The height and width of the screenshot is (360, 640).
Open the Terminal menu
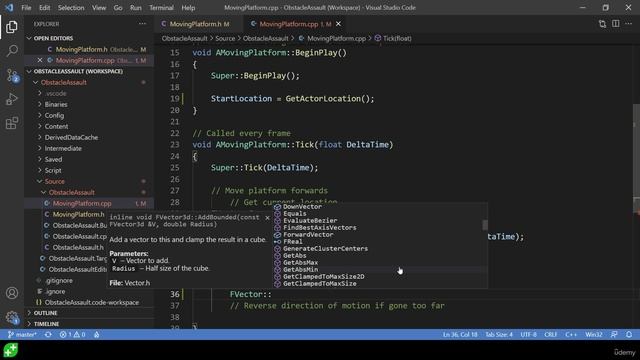pos(161,7)
